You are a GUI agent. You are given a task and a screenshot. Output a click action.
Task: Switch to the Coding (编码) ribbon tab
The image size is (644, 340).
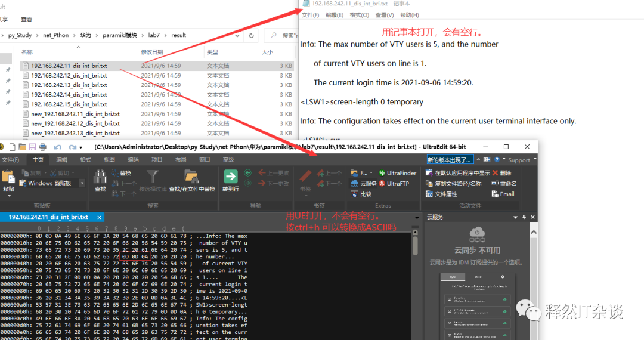[133, 160]
